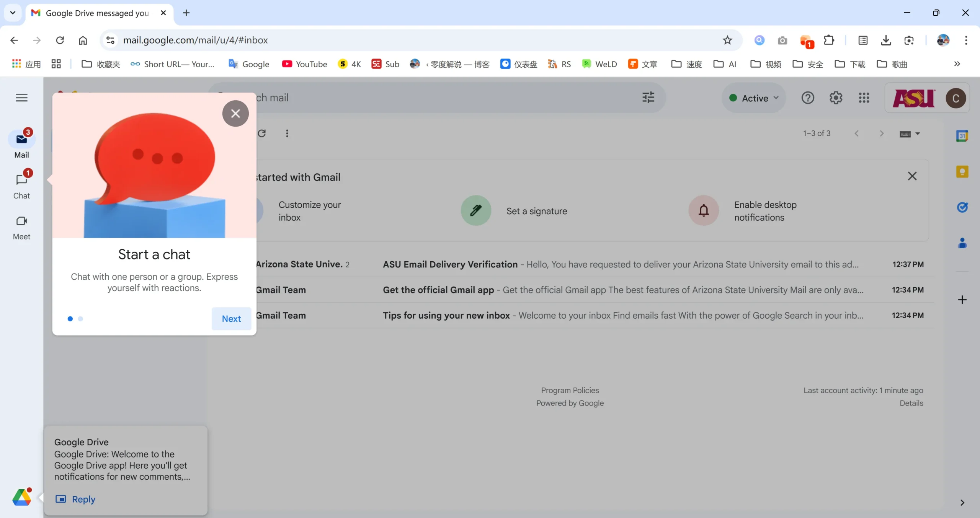The width and height of the screenshot is (980, 518).
Task: Open the Google Drive messaged you tab
Action: 97,13
